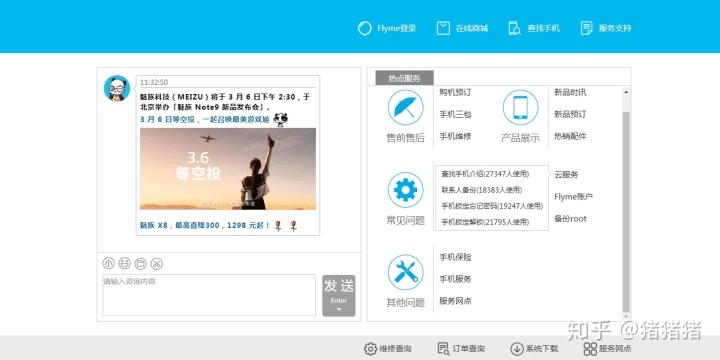Choose 联系人备份(18383人使用) in popup
720x360 pixels.
click(481, 190)
